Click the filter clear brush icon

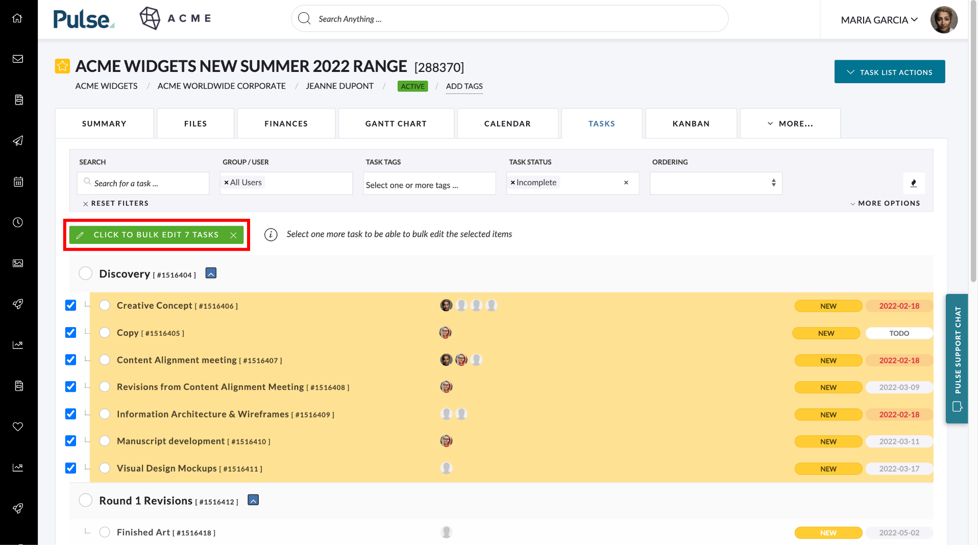click(914, 183)
